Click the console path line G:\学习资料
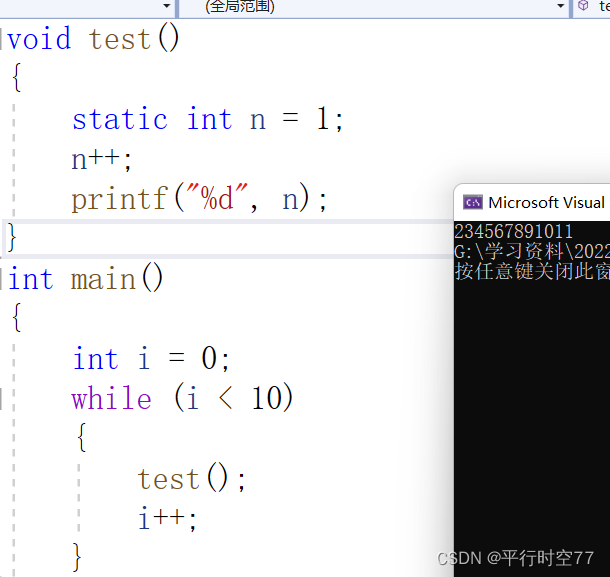 532,251
